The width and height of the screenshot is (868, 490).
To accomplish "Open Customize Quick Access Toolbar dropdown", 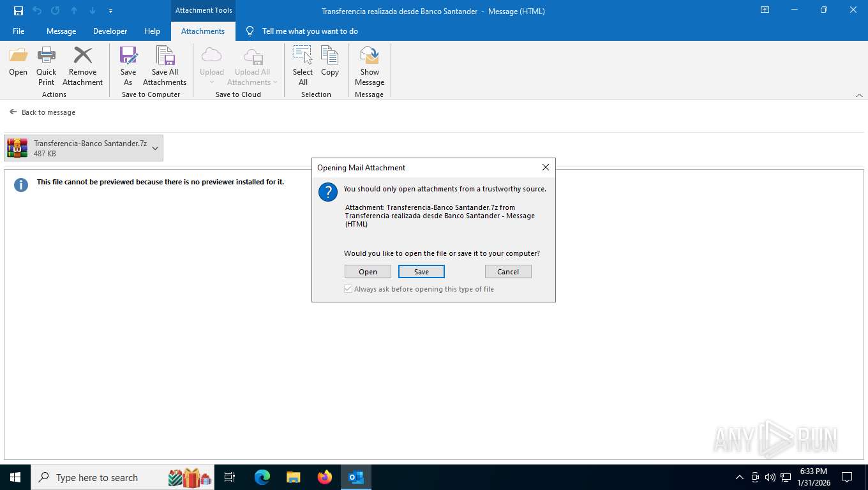I will click(111, 11).
